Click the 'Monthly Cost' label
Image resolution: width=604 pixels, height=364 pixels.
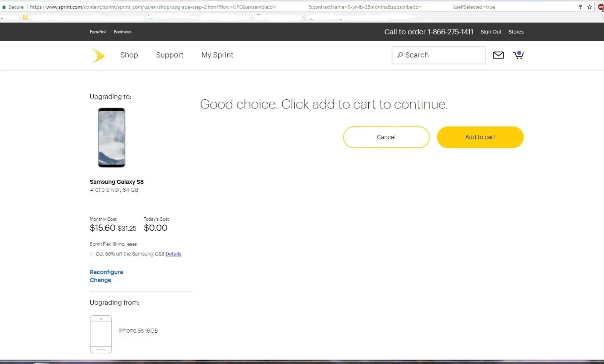pos(103,219)
